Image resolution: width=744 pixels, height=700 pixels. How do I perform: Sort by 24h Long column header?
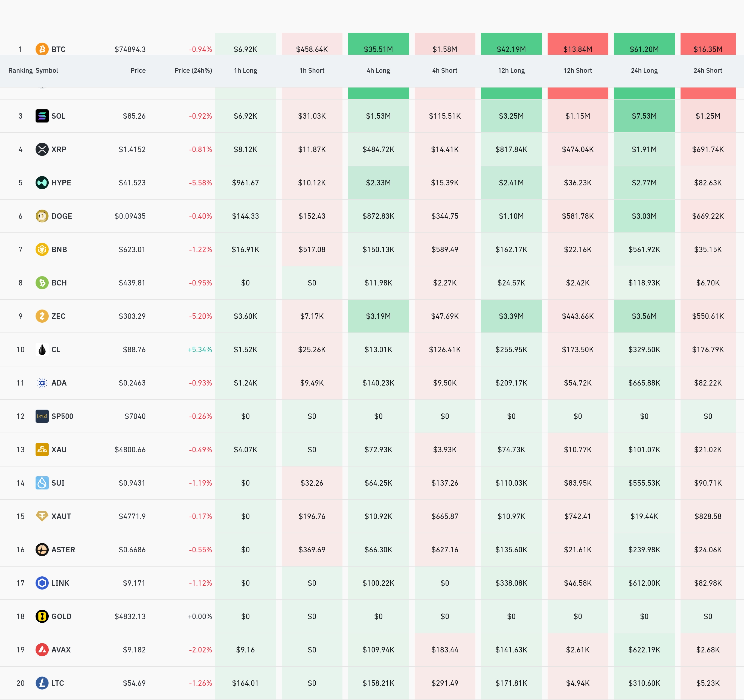click(x=644, y=70)
